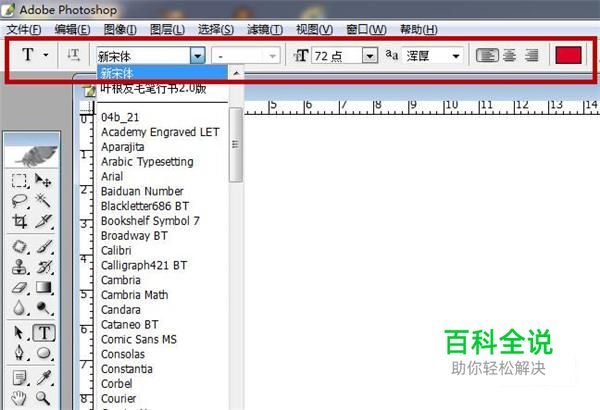Click the font list scrollbar thumb

point(235,145)
